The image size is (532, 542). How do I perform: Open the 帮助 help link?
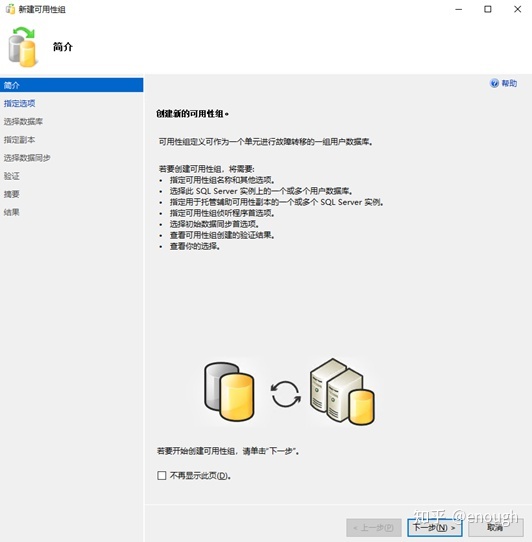coord(509,83)
